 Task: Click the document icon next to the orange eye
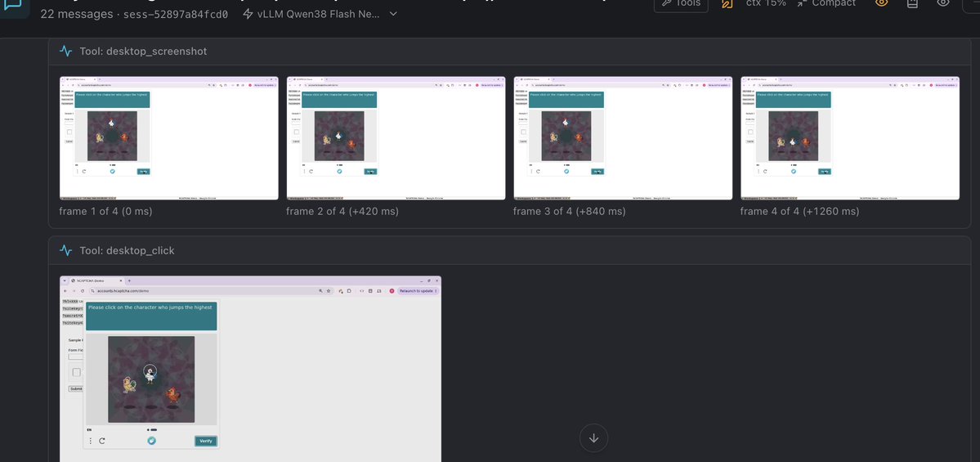(x=912, y=4)
